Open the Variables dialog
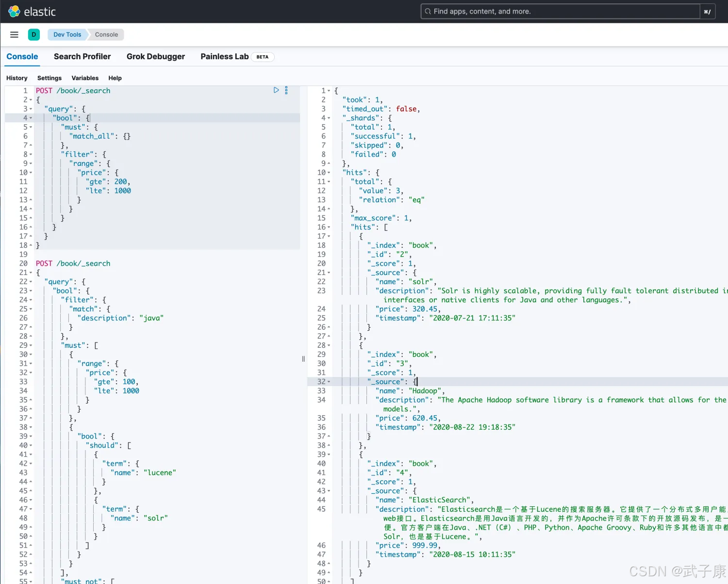 tap(85, 78)
